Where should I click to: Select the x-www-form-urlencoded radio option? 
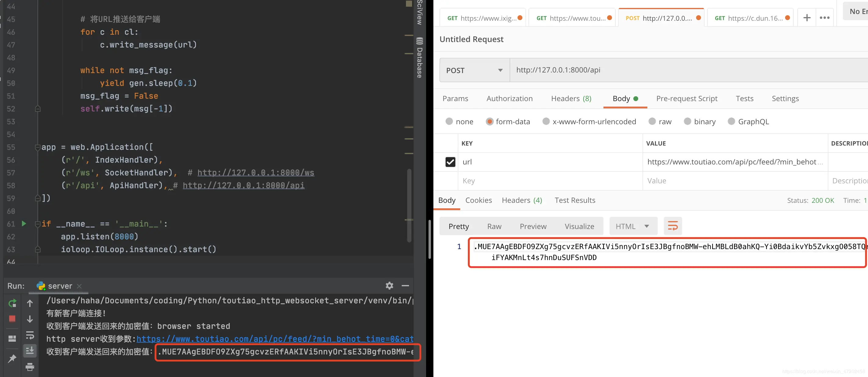[x=546, y=122]
